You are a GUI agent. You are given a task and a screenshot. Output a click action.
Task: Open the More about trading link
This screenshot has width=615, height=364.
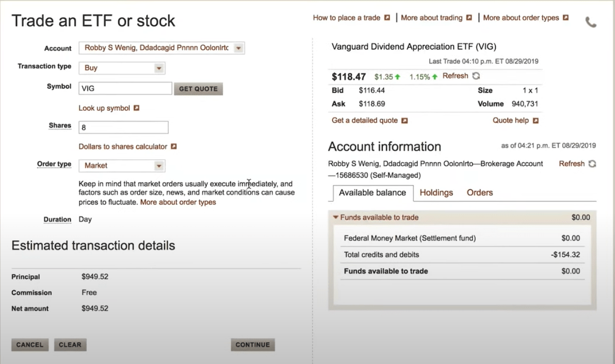[431, 18]
